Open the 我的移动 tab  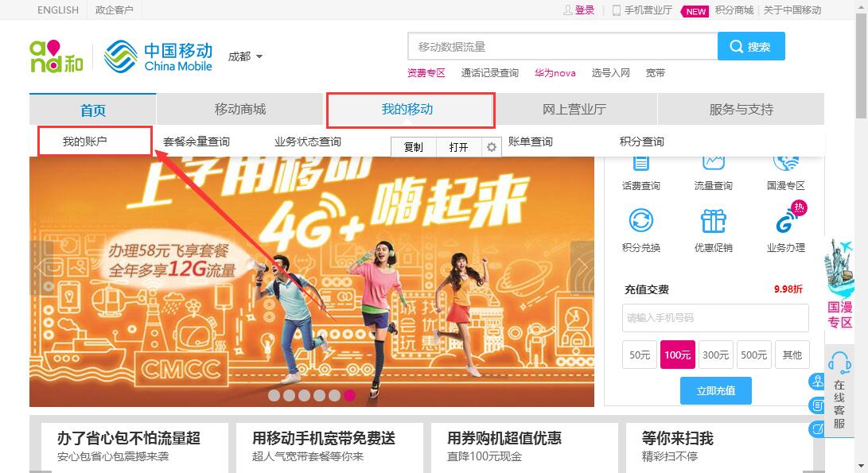(x=407, y=110)
